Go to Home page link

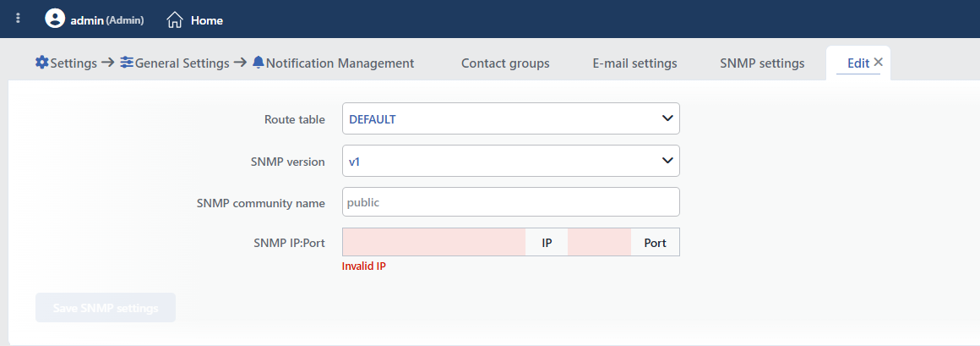click(x=207, y=20)
